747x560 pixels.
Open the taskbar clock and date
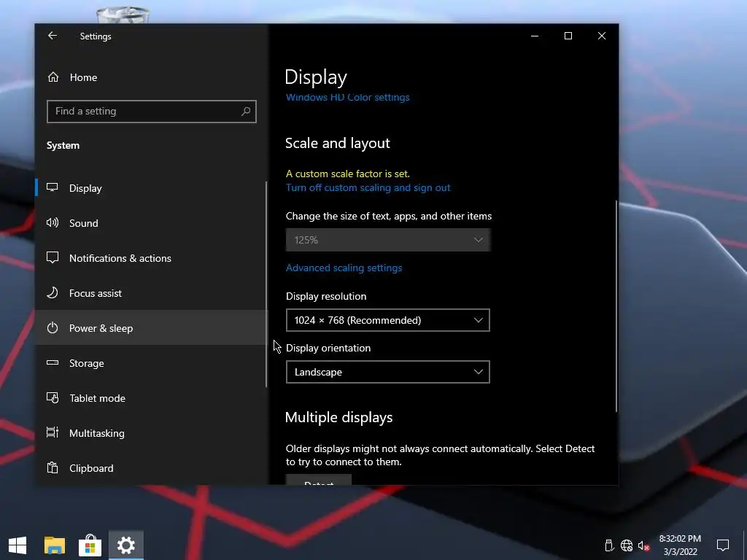pos(681,545)
